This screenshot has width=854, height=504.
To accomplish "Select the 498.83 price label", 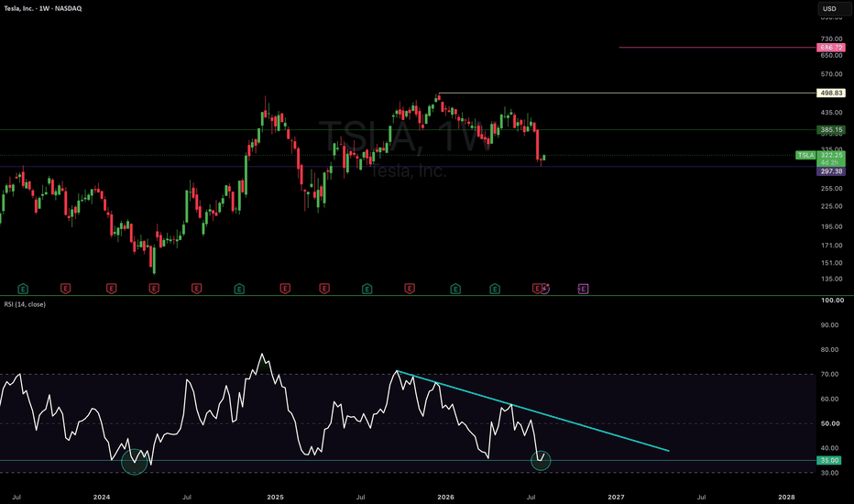I will pyautogui.click(x=831, y=93).
